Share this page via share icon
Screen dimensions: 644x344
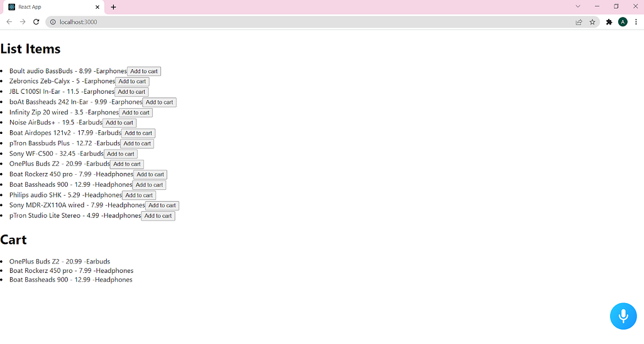coord(579,22)
